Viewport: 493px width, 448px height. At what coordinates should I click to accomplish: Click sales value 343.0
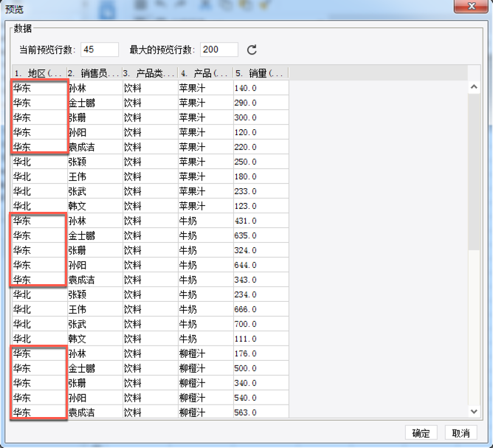point(245,280)
